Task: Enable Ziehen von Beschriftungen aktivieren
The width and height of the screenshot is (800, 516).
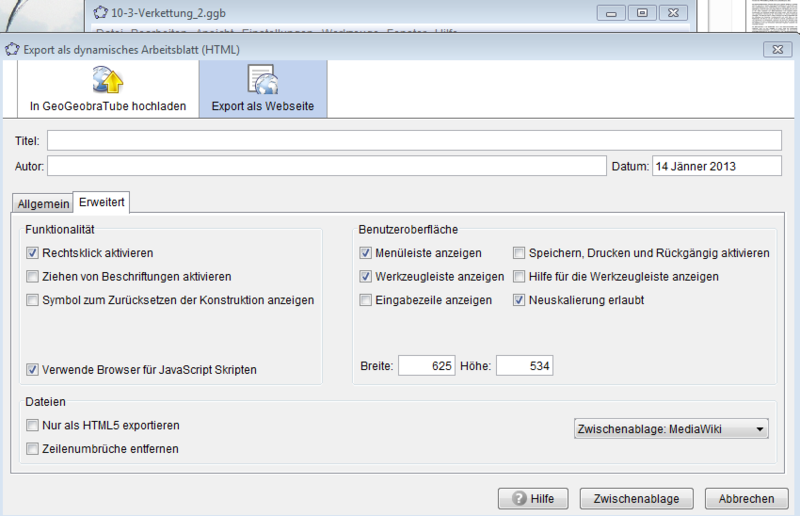Action: click(x=32, y=276)
